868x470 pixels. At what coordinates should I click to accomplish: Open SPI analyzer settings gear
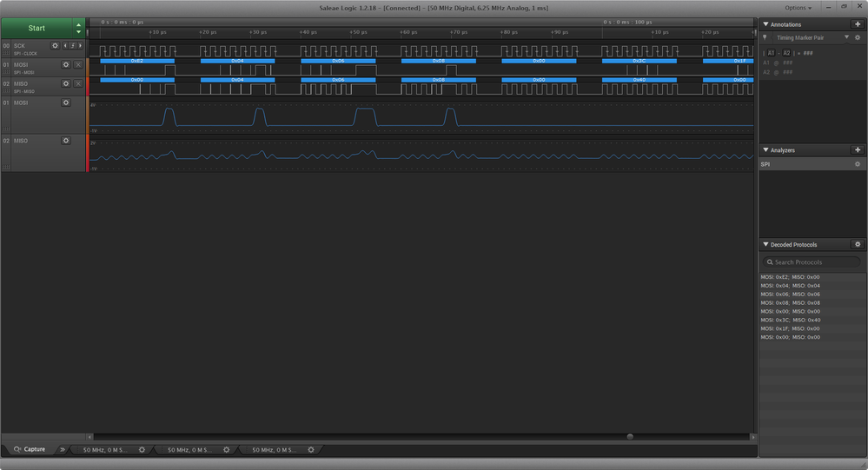point(858,164)
